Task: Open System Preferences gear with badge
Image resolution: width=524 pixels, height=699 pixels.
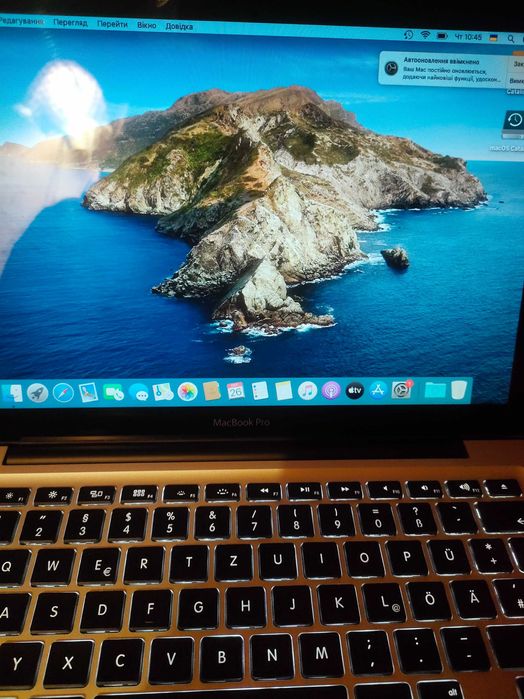Action: tap(402, 390)
